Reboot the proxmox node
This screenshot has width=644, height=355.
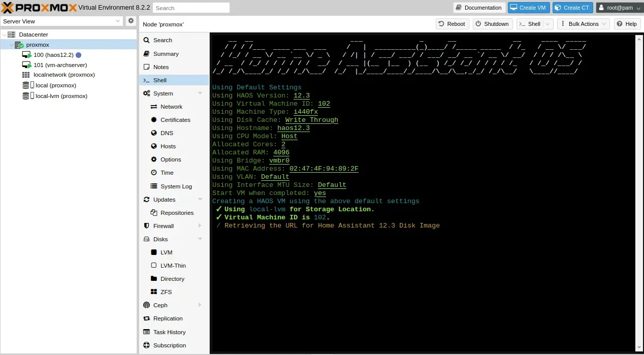(x=452, y=23)
